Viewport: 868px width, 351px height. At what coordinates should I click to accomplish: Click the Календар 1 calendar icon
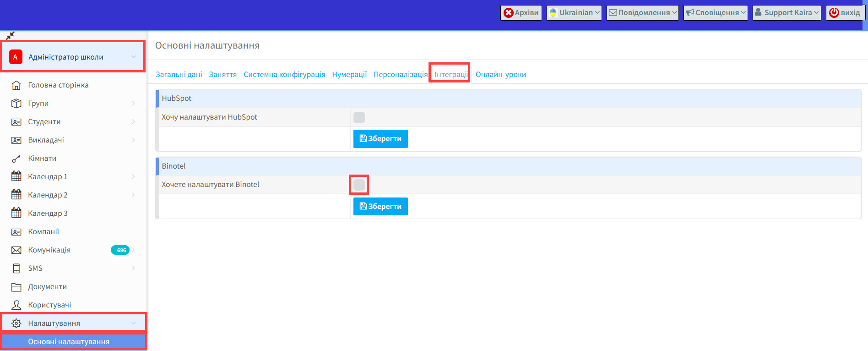tap(16, 176)
